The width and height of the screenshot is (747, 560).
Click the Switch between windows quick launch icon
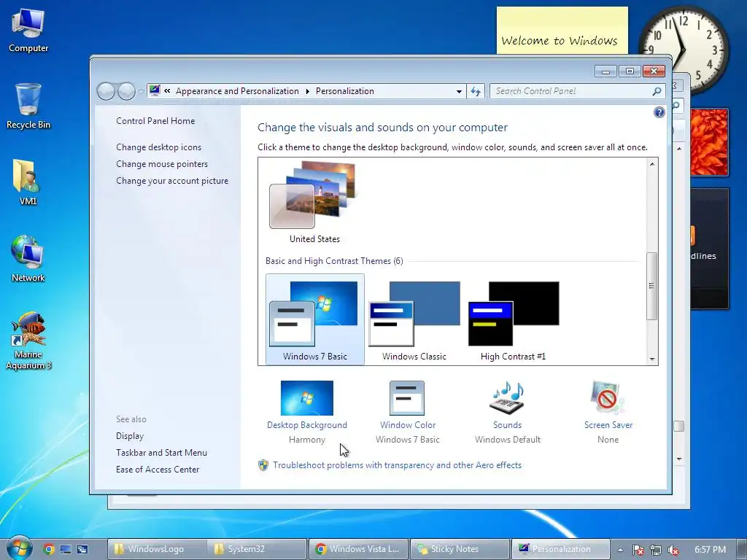coord(82,549)
